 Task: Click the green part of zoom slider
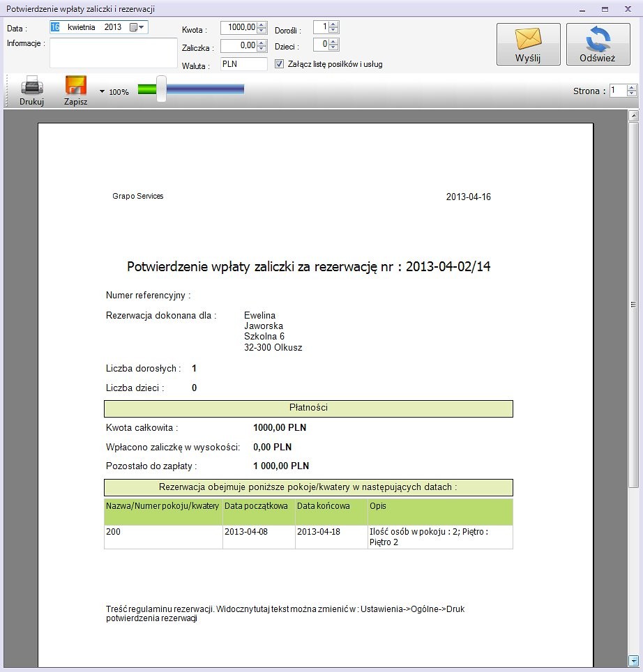147,89
